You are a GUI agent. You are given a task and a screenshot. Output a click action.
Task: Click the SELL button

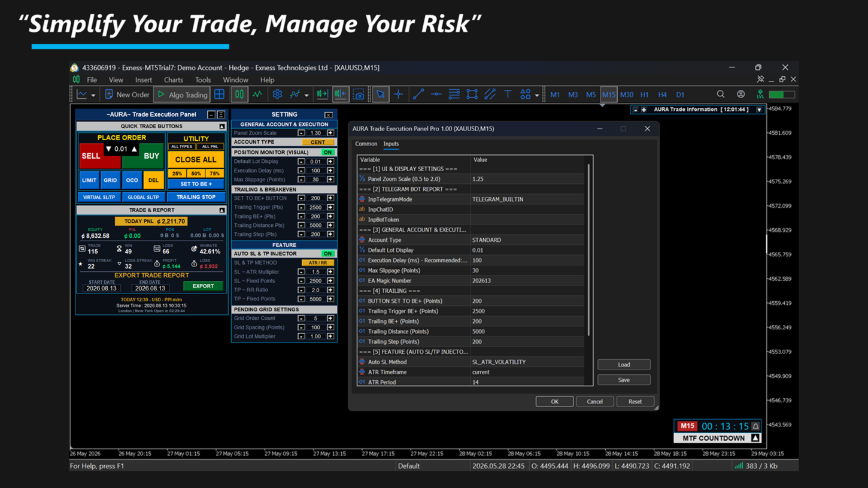pyautogui.click(x=91, y=156)
